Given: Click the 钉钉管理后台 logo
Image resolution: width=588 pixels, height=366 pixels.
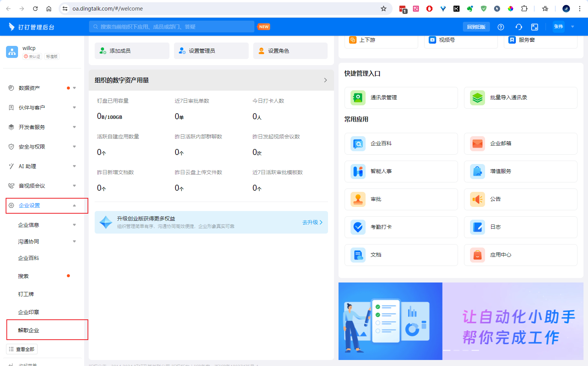Looking at the screenshot, I should [32, 27].
